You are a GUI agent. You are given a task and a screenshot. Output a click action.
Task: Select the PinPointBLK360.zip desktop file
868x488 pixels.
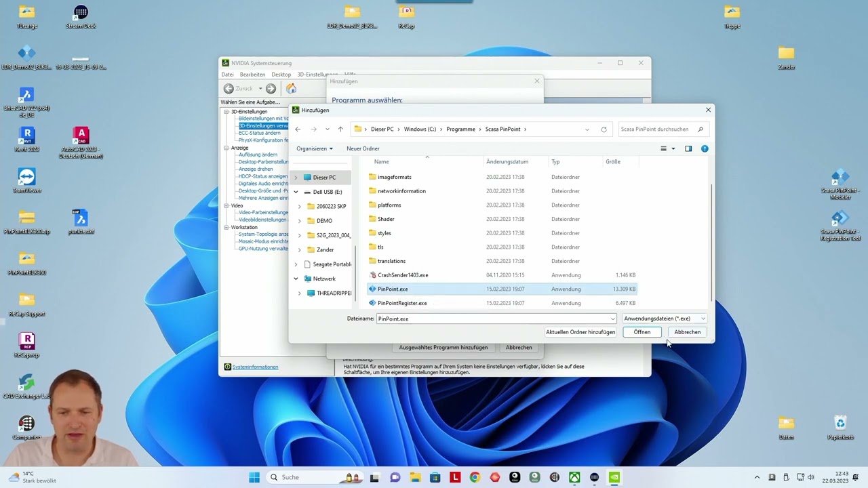26,222
